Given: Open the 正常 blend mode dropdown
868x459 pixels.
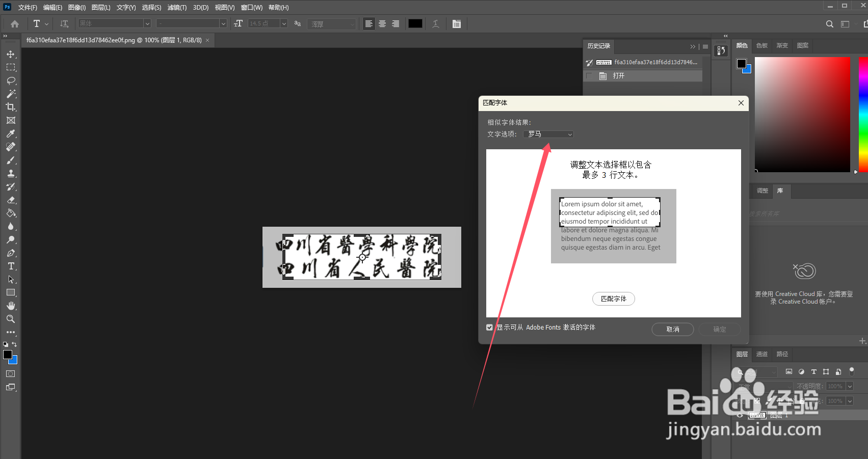Looking at the screenshot, I should coord(761,386).
